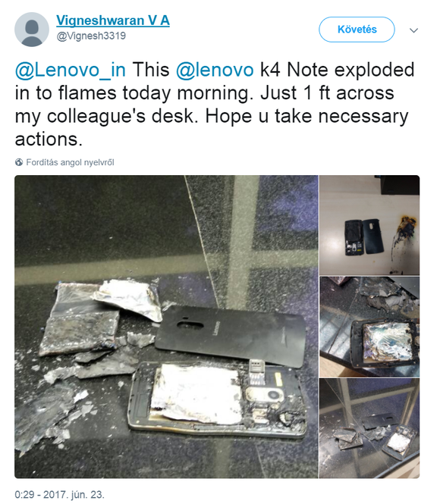Expand the chevron menu next to Követés
The height and width of the screenshot is (504, 440).
pos(413,30)
